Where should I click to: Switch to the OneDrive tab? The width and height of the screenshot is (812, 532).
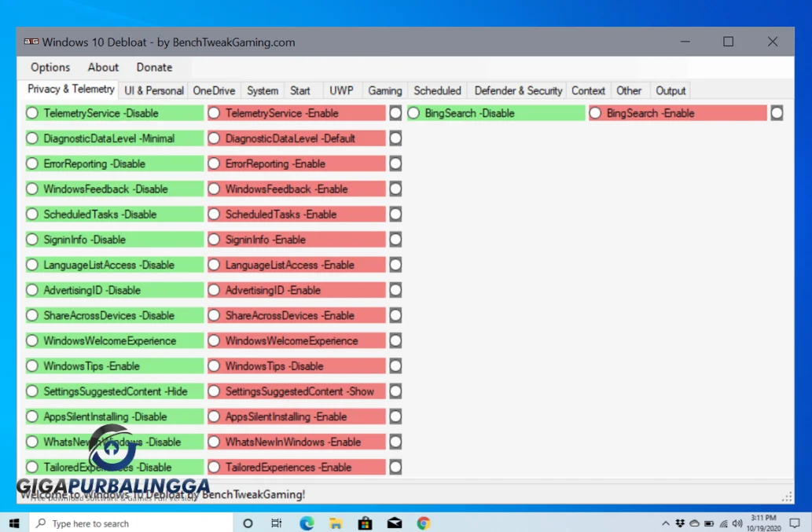tap(214, 90)
